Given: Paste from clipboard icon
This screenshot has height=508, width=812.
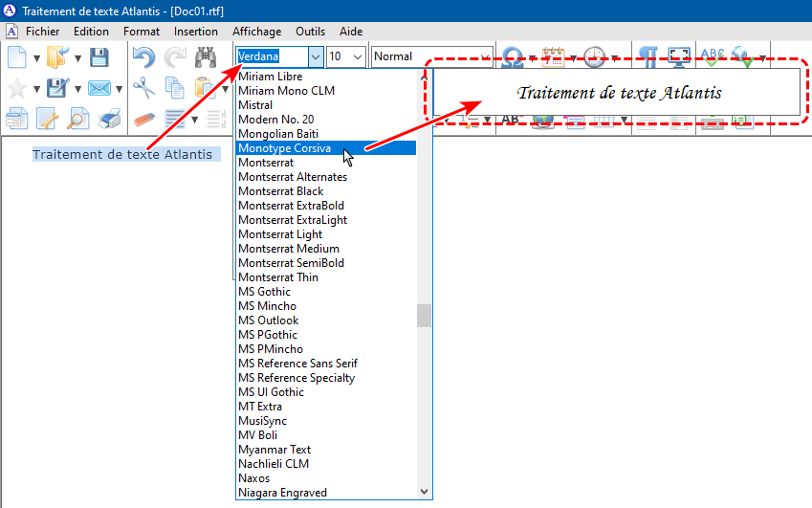Looking at the screenshot, I should (x=205, y=88).
